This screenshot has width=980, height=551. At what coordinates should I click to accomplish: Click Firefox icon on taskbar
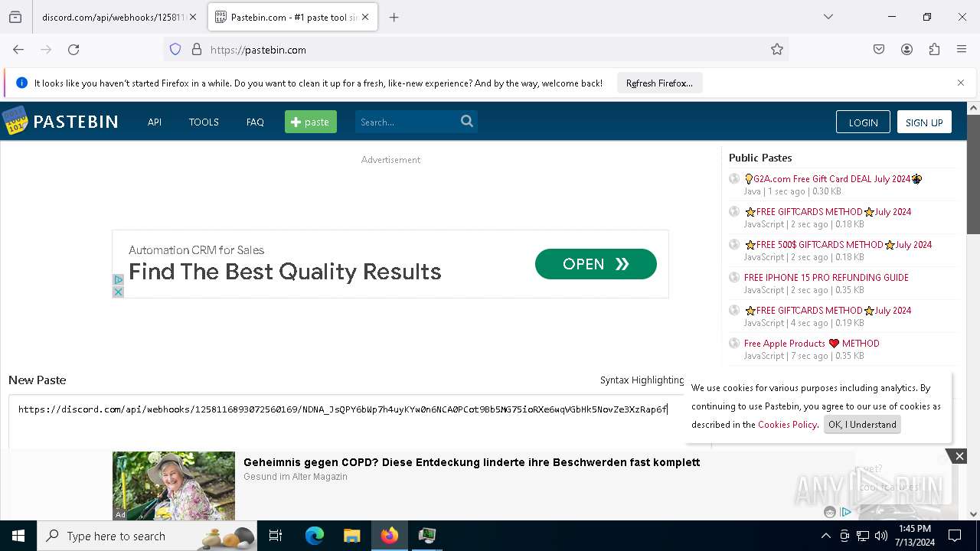(389, 536)
